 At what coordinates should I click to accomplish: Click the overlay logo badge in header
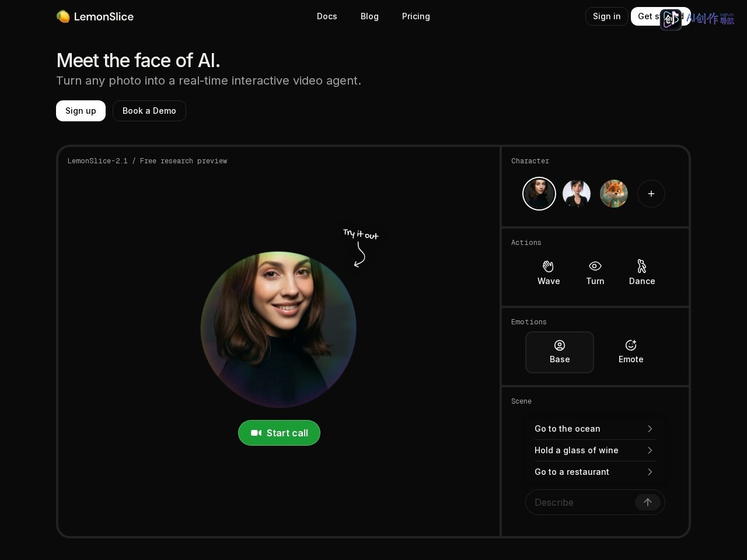671,19
